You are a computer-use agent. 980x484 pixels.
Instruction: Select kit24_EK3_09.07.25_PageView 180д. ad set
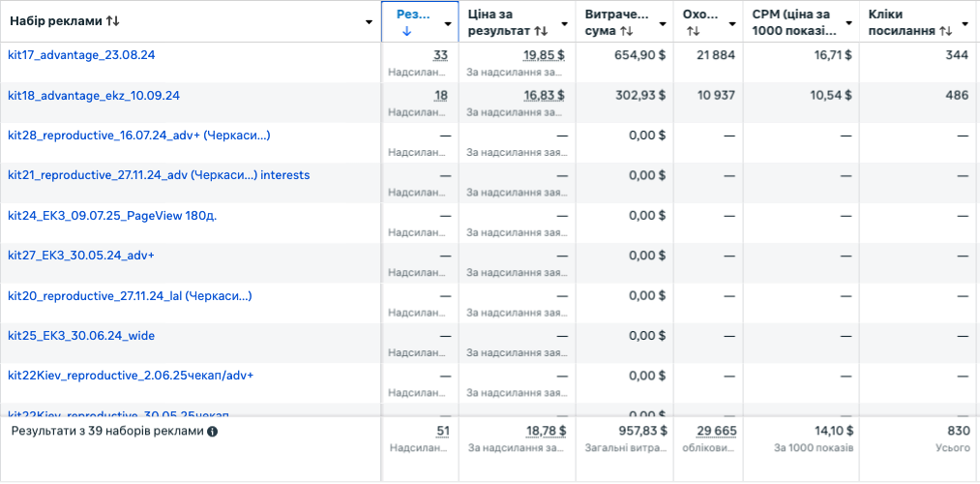click(112, 215)
